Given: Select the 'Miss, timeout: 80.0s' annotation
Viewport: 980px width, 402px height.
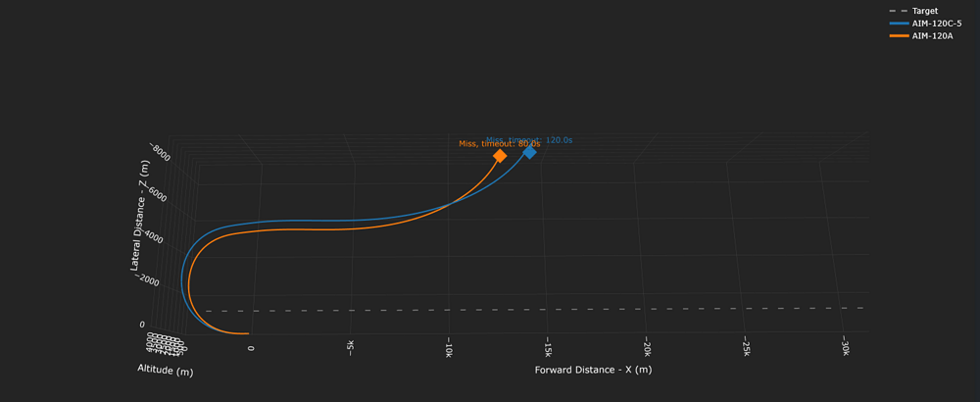Looking at the screenshot, I should tap(500, 144).
